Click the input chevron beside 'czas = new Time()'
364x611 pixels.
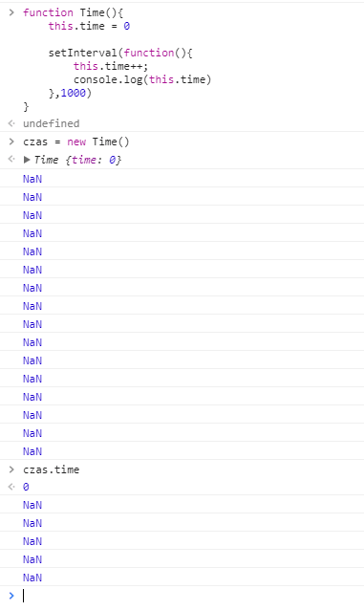[11, 142]
